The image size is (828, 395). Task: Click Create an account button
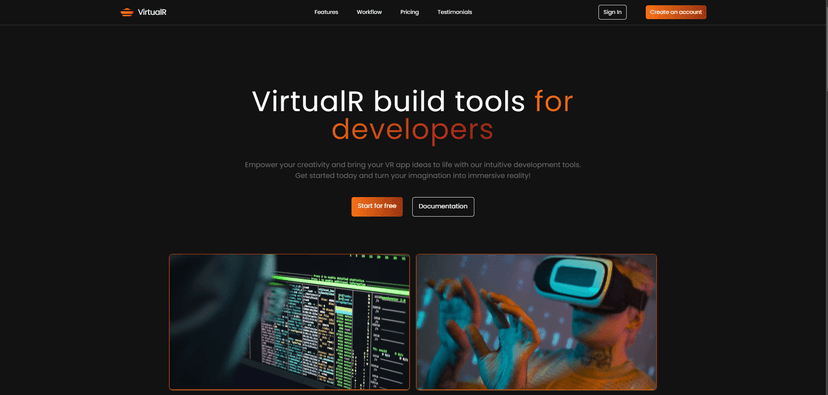675,12
